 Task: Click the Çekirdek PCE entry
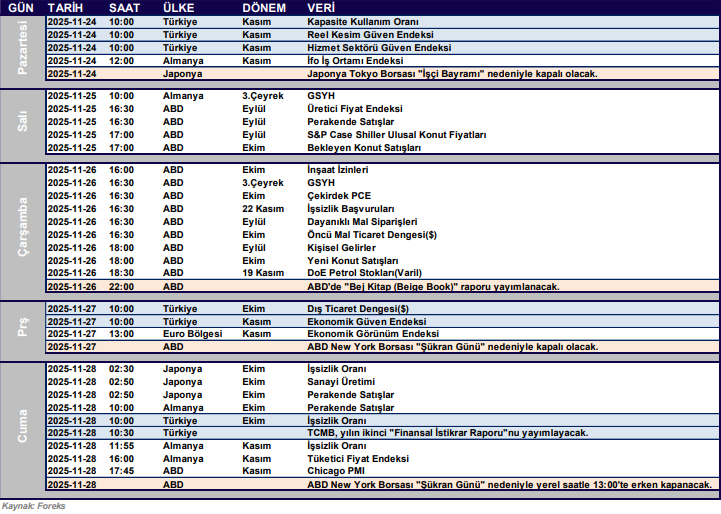coord(340,196)
